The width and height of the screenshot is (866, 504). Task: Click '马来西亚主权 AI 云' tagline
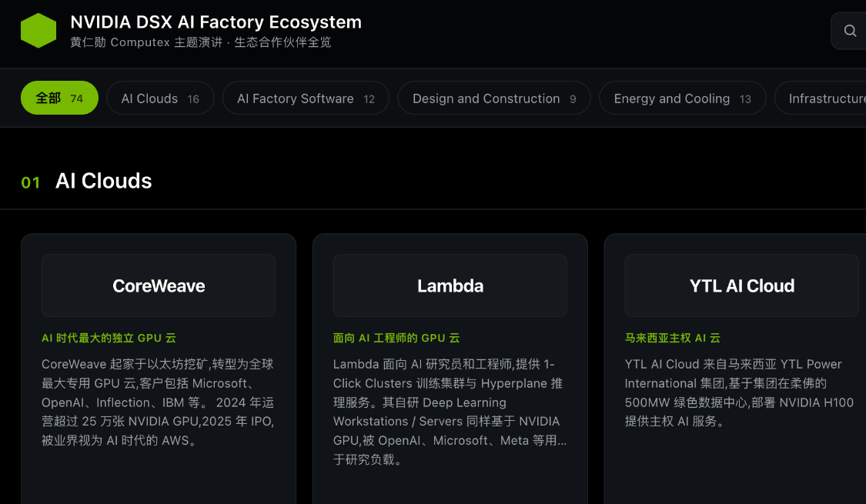point(673,338)
